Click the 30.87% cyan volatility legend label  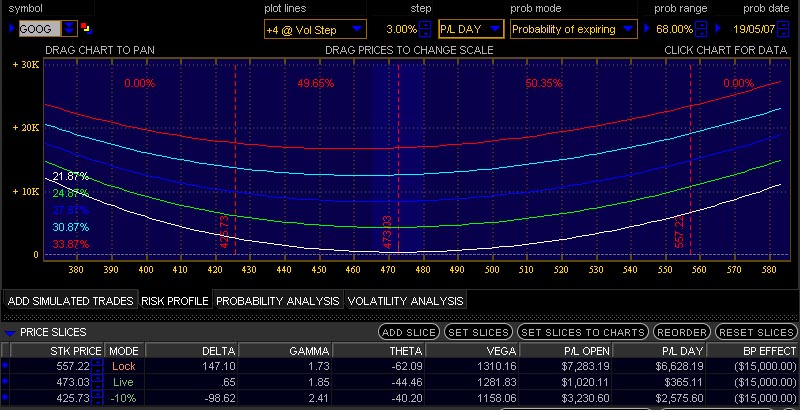[x=70, y=227]
